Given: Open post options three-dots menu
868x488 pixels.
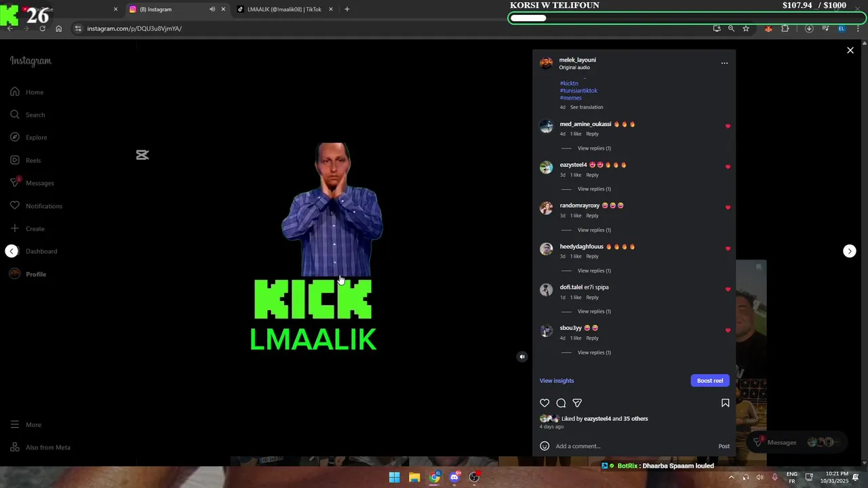Looking at the screenshot, I should click(724, 63).
